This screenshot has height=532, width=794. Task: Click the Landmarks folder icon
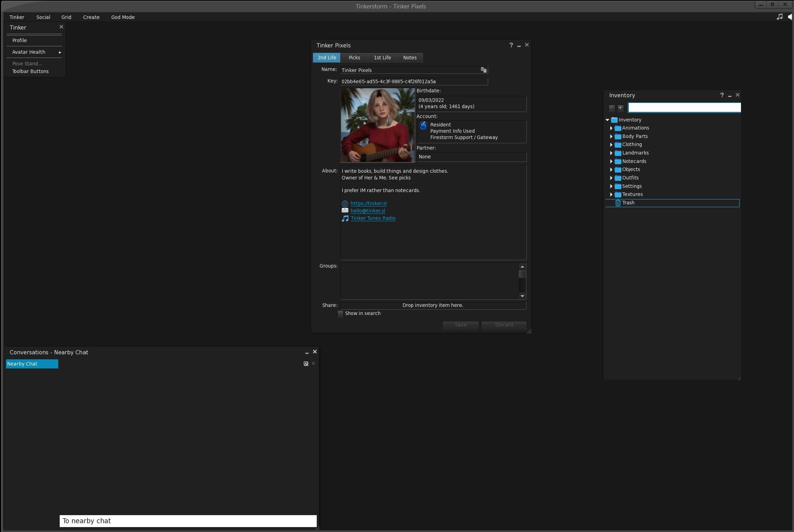pyautogui.click(x=618, y=153)
